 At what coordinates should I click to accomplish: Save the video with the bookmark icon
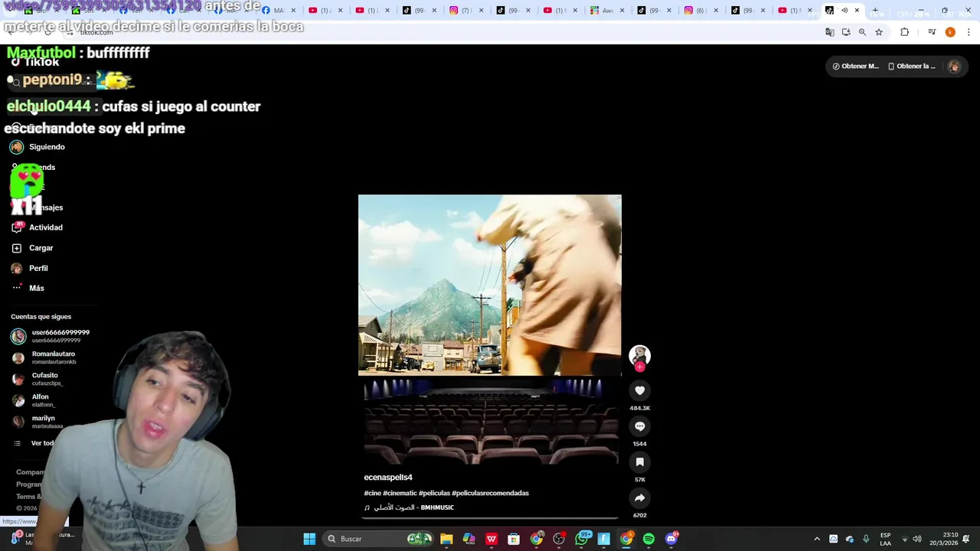click(639, 461)
